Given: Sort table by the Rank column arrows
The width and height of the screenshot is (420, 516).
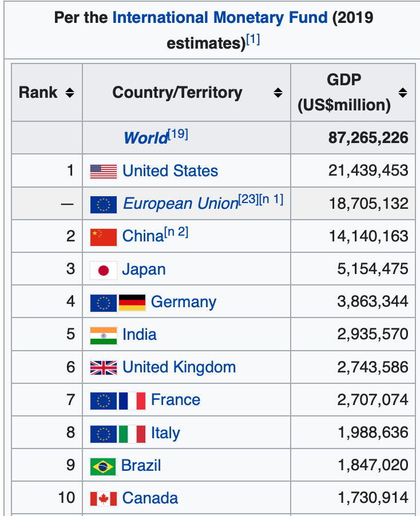Looking at the screenshot, I should (x=70, y=93).
